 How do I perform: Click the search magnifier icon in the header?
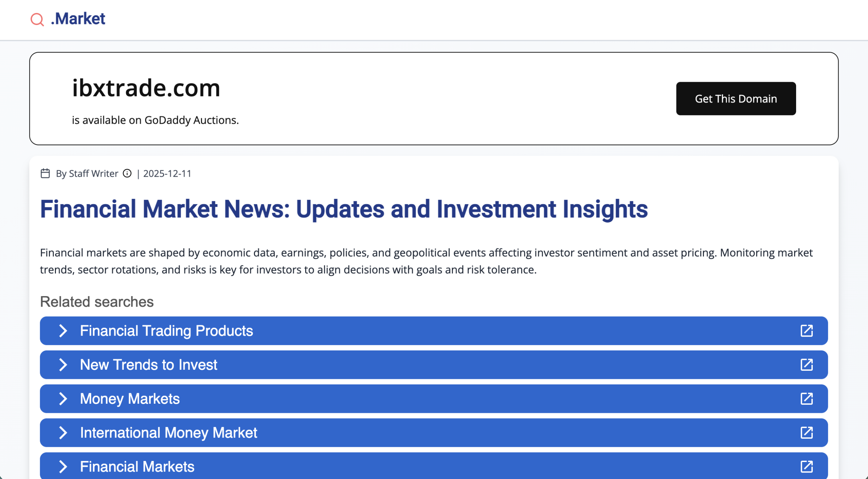point(37,19)
